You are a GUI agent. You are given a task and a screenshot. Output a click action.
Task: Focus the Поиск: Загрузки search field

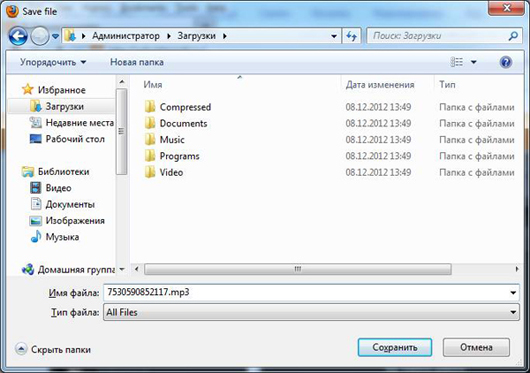tap(437, 36)
